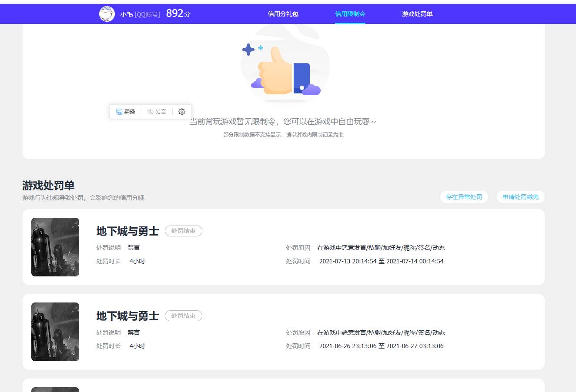
Task: Click the user avatar in header
Action: point(107,14)
